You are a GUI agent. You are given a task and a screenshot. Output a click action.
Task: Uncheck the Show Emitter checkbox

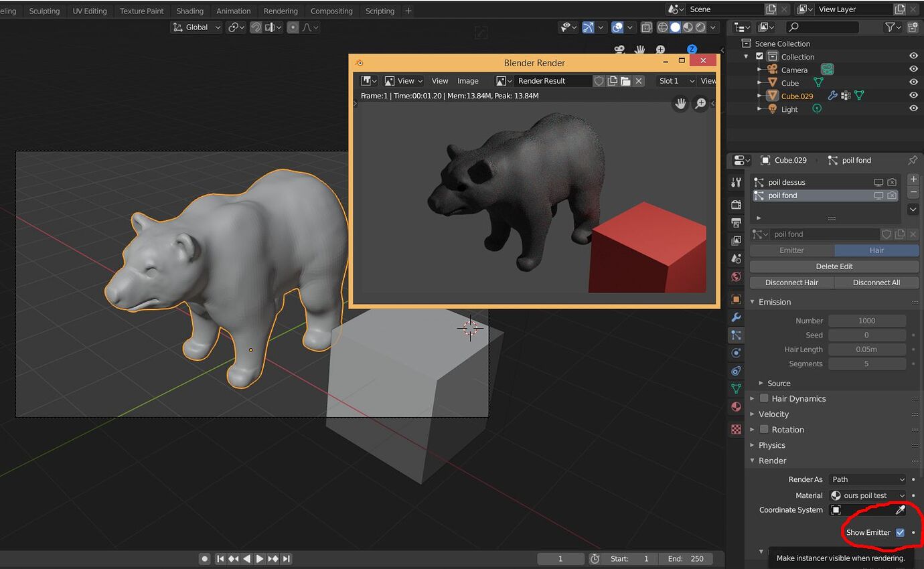point(900,532)
